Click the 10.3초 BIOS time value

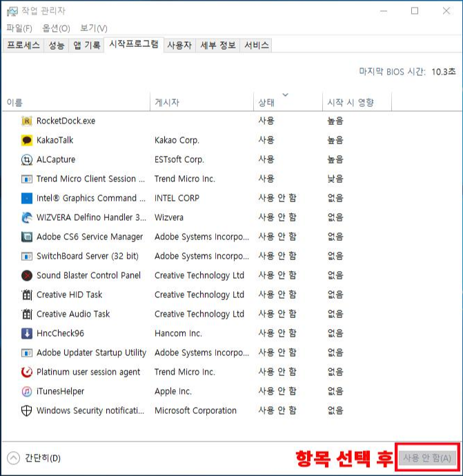(444, 72)
